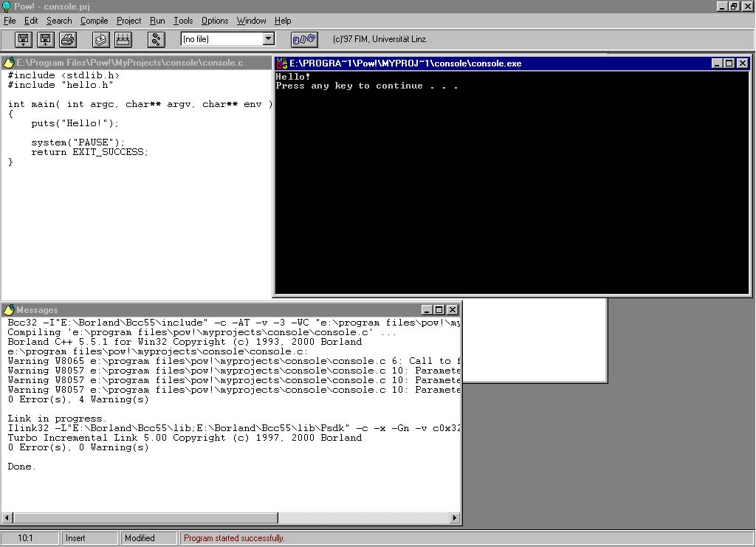Expand the (no file) dropdown arrow
Screen dimensions: 756x547
[268, 39]
